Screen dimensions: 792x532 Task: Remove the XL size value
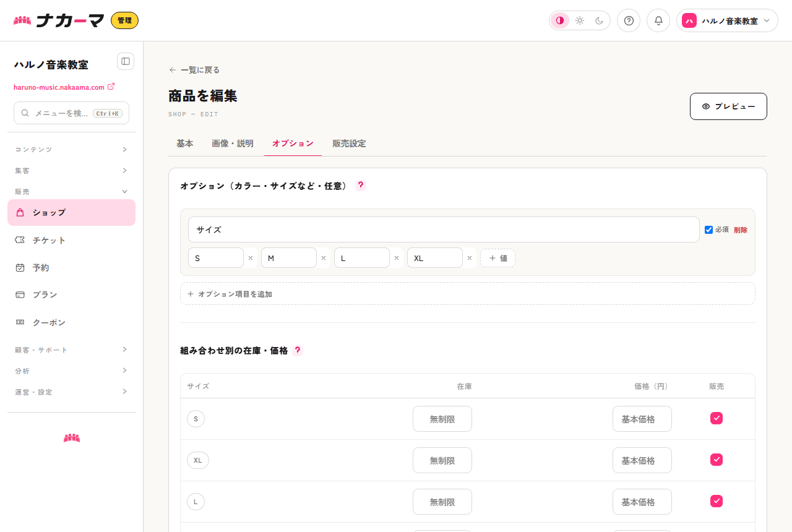pos(470,258)
